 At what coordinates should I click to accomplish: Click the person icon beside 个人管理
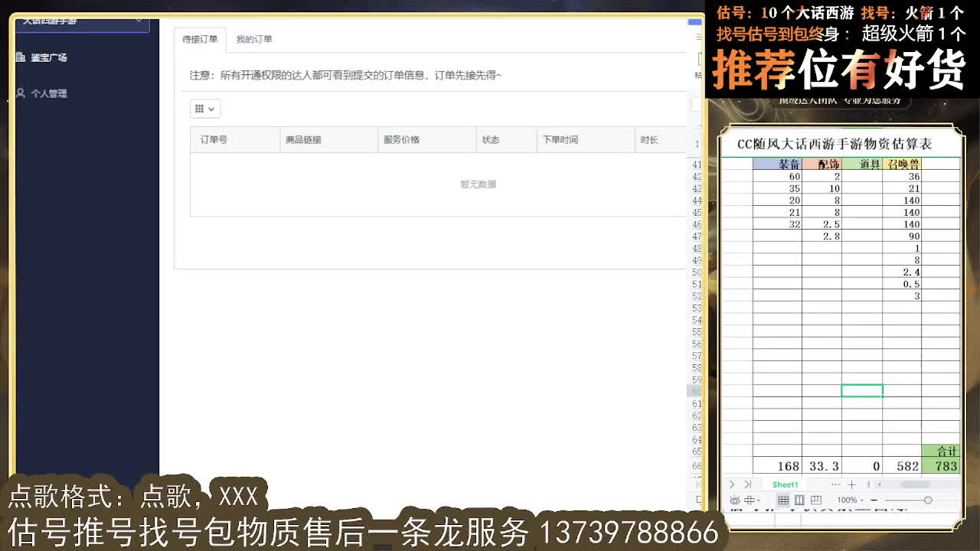19,93
